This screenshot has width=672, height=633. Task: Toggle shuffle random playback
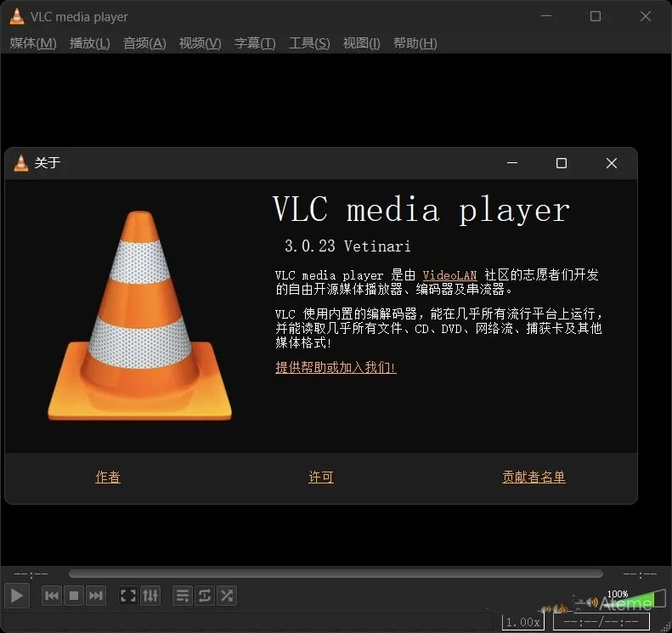point(227,596)
